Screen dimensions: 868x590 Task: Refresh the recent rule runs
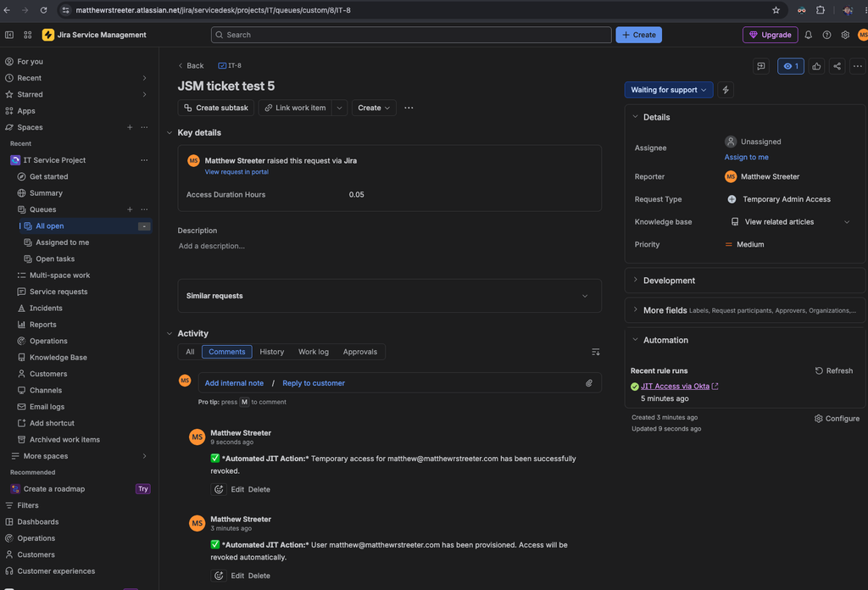click(x=834, y=370)
